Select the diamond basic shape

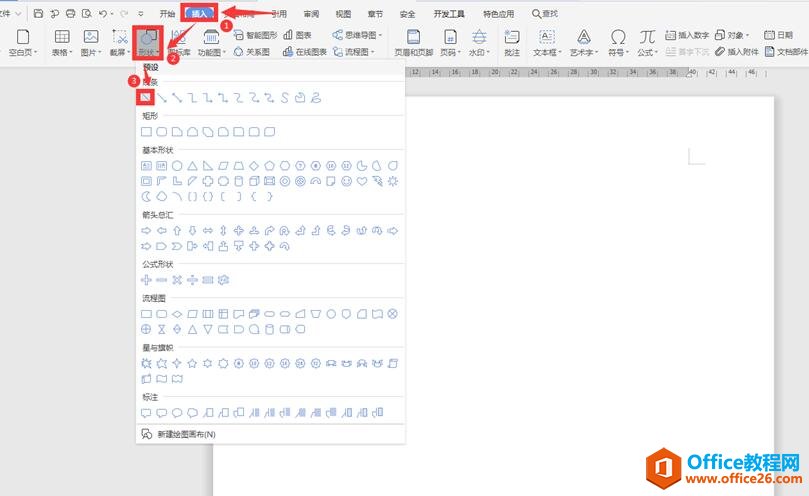(254, 166)
